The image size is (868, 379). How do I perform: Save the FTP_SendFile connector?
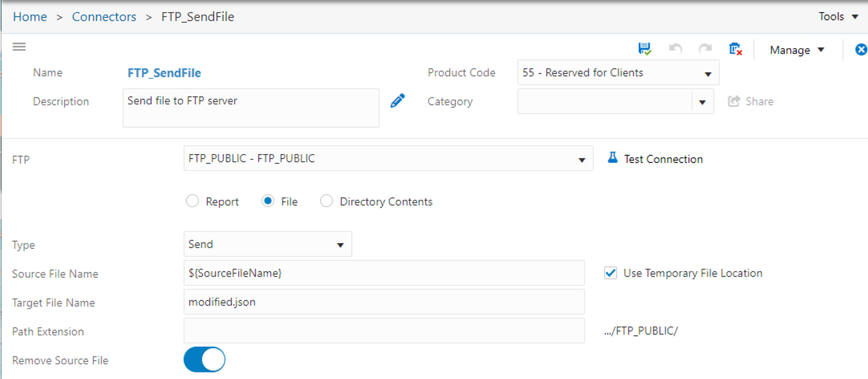[645, 48]
